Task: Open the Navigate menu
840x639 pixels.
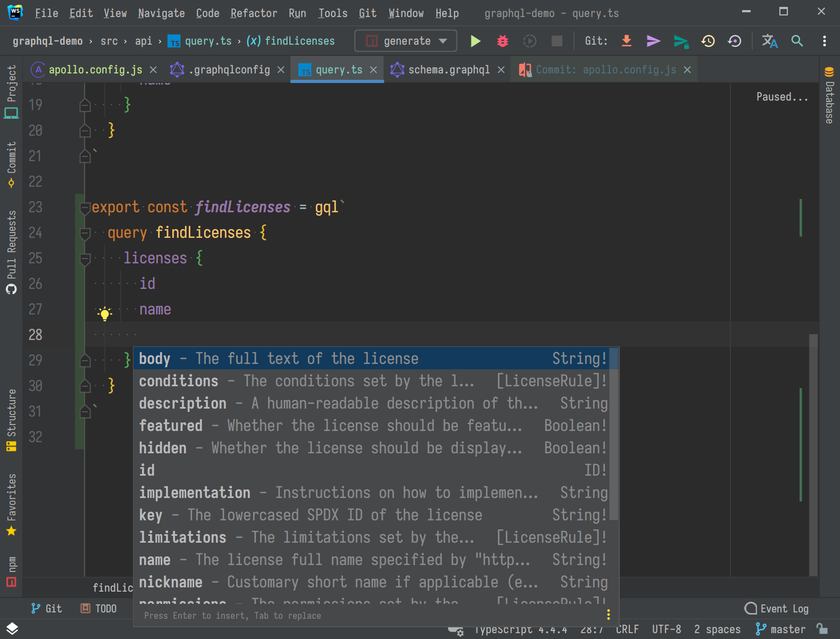Action: [161, 13]
